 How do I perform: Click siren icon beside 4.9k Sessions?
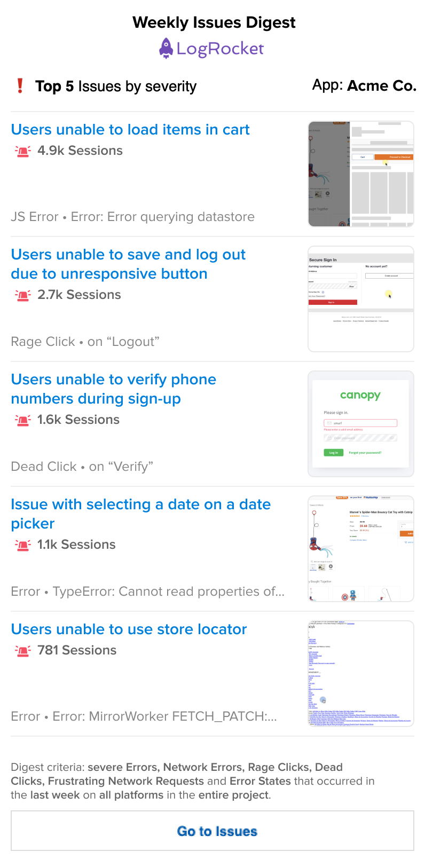(22, 151)
